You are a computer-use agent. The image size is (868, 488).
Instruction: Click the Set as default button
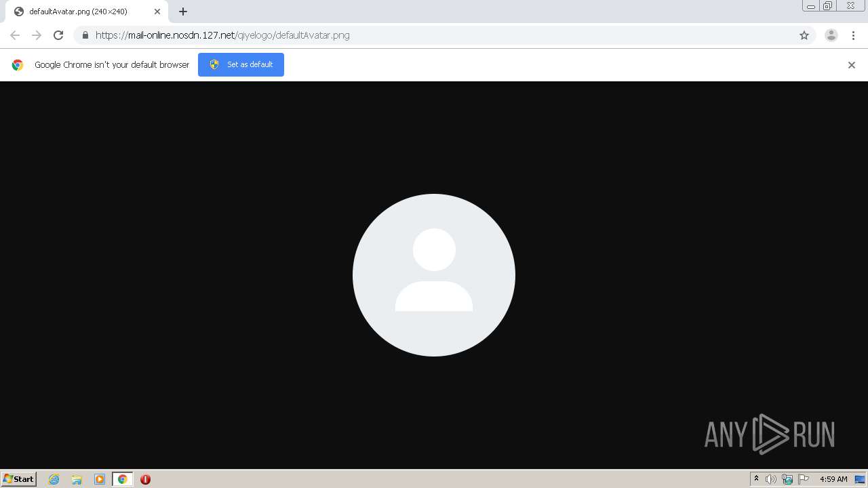tap(241, 64)
